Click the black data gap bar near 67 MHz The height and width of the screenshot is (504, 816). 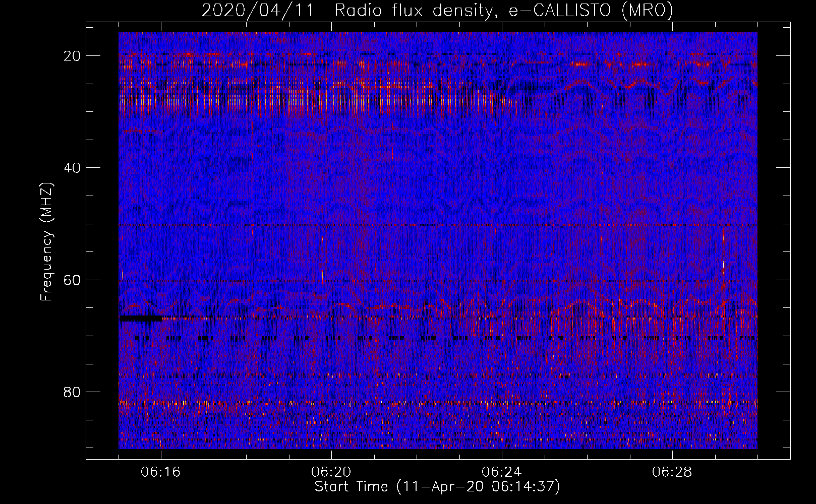[x=141, y=319]
